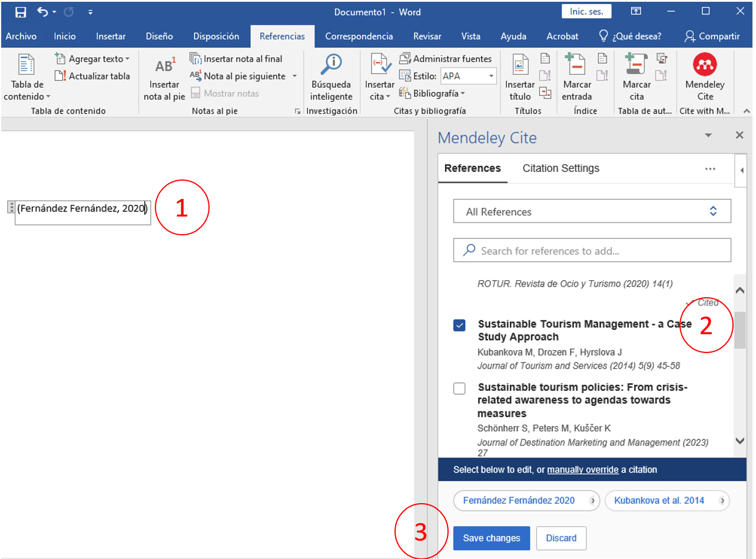This screenshot has height=559, width=756.
Task: Click the side collapse arrow of Mendeley pane
Action: (x=741, y=170)
